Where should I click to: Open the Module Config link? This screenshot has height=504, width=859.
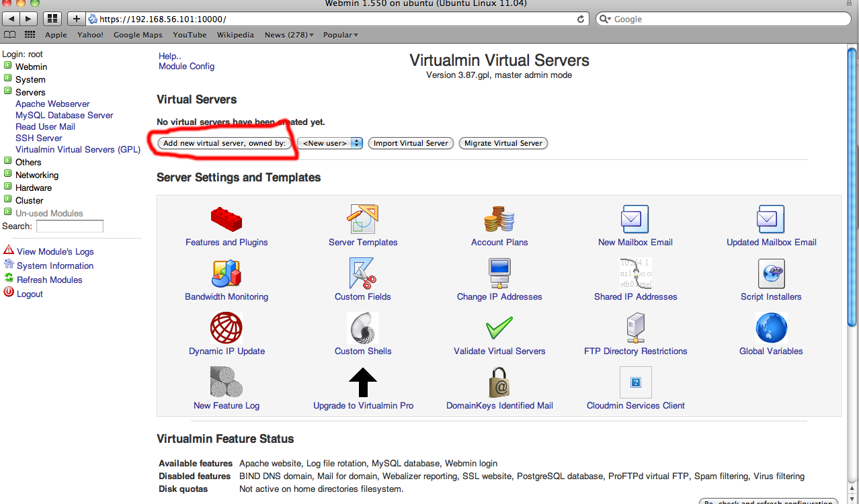tap(186, 67)
